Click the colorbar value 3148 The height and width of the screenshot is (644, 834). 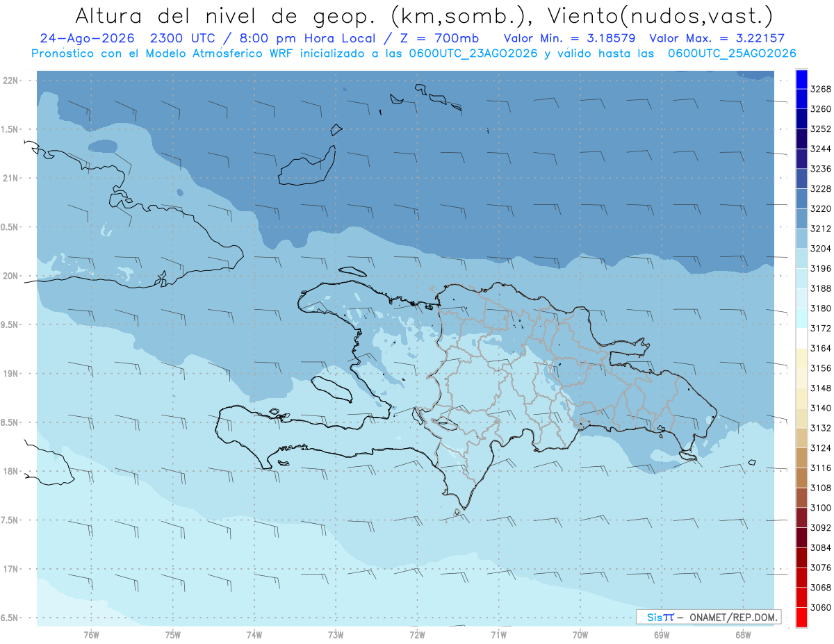821,388
